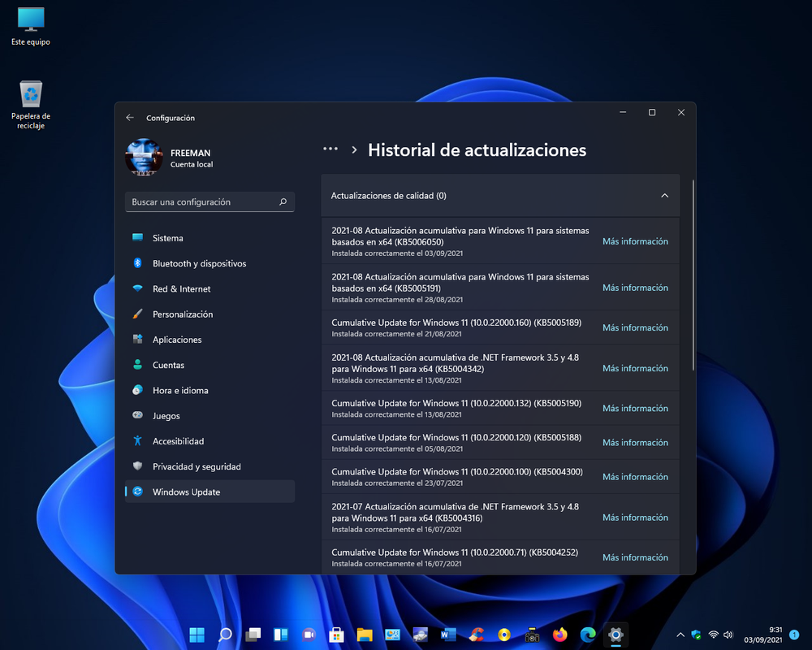Launch Firefox from the taskbar

[x=559, y=635]
